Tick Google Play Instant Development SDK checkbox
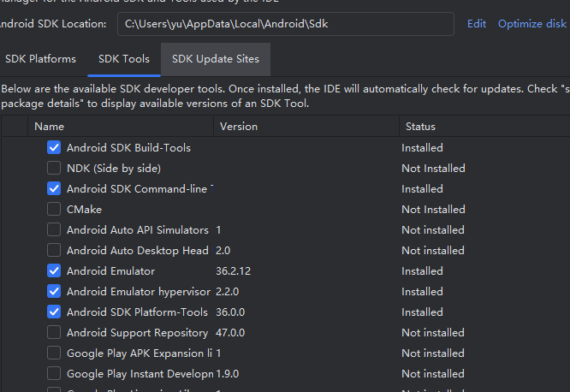 pos(54,374)
